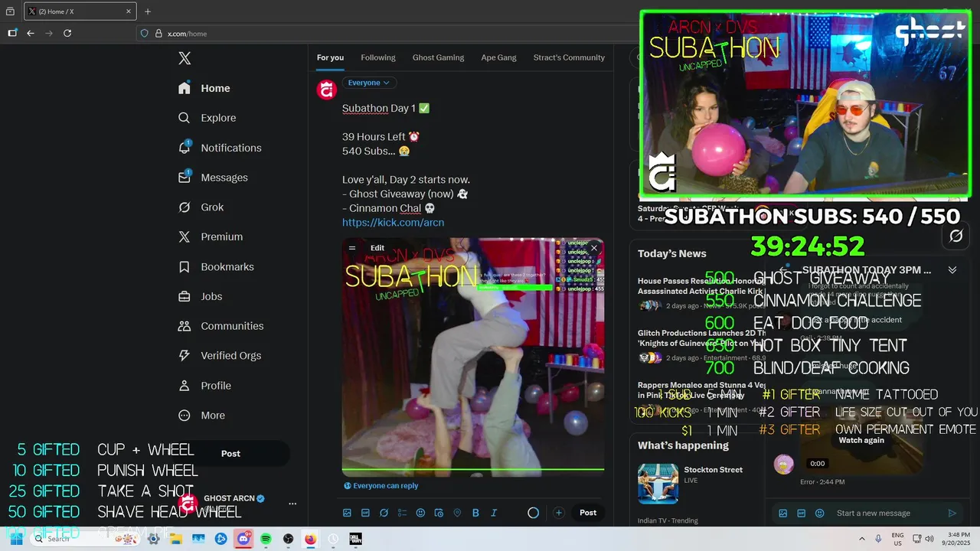Viewport: 980px width, 551px height.
Task: Open OBS Studio from the taskbar
Action: coord(288,539)
